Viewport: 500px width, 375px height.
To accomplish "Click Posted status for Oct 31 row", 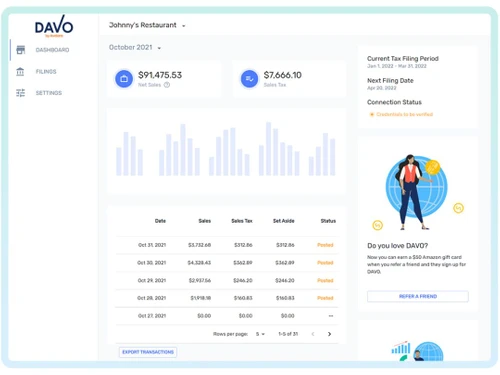I will coord(325,245).
